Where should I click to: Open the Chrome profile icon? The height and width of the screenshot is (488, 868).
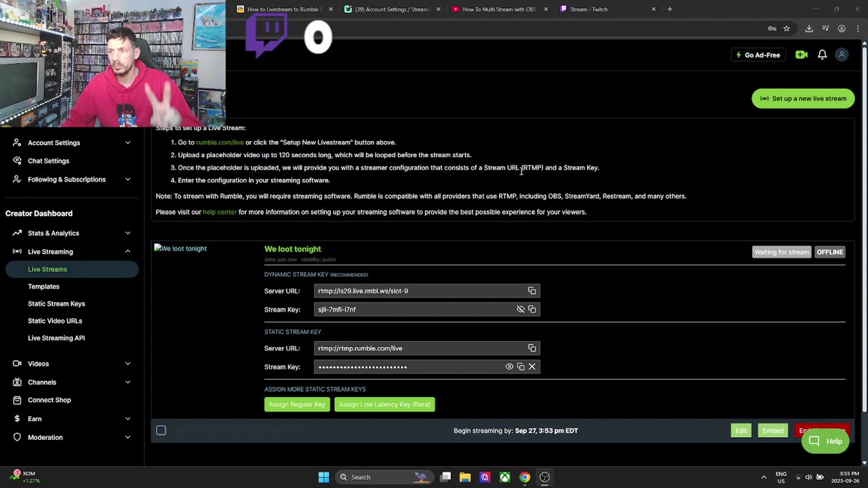point(842,28)
